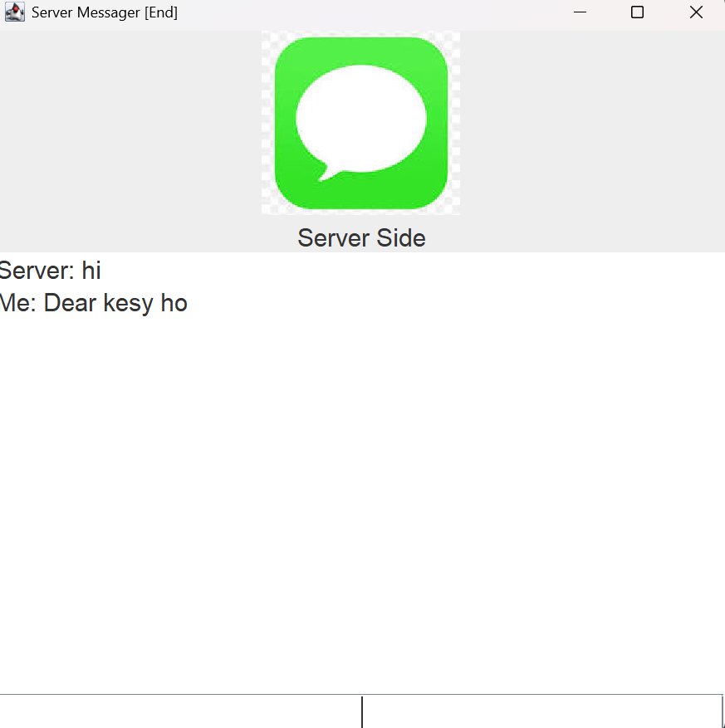Click the "[End]" status in the title

(x=161, y=12)
